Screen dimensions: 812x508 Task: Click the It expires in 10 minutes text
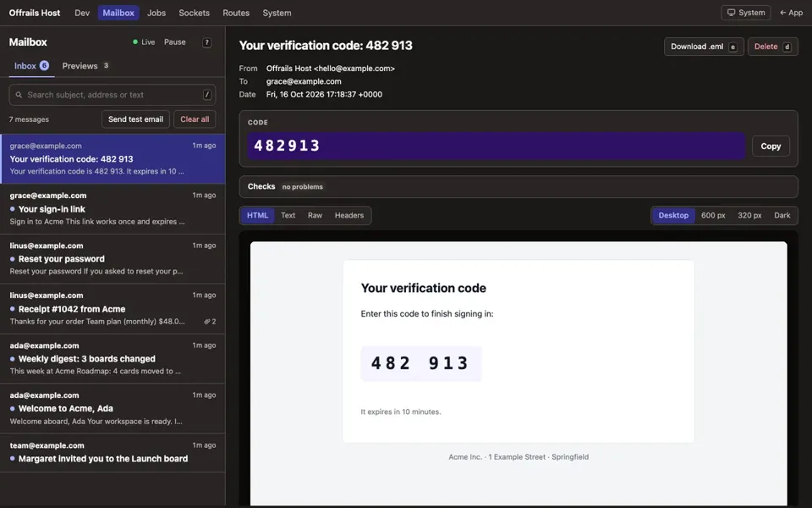(401, 411)
